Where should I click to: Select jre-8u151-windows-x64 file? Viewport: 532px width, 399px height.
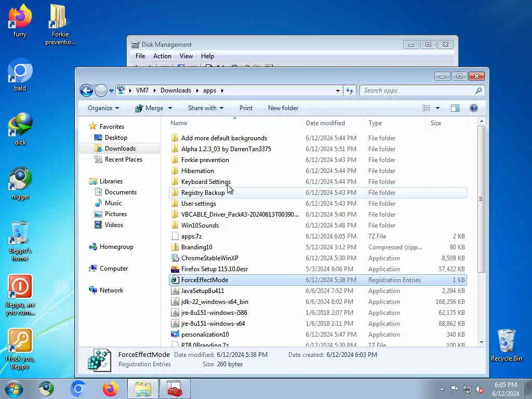(x=213, y=323)
